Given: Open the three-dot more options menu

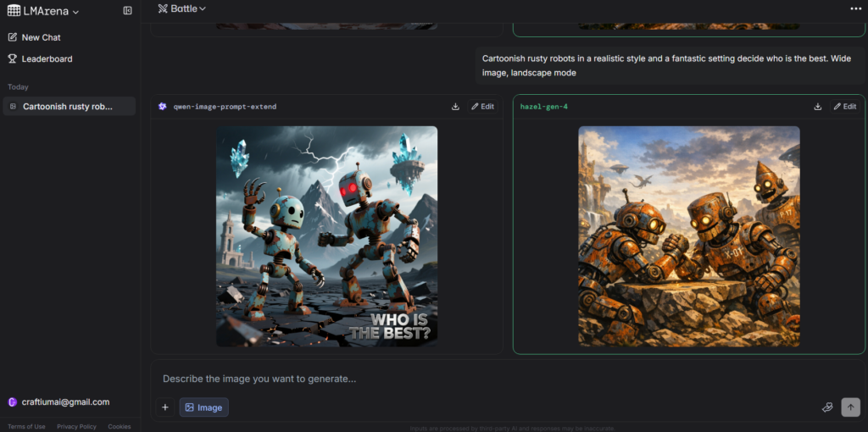Looking at the screenshot, I should coord(855,8).
